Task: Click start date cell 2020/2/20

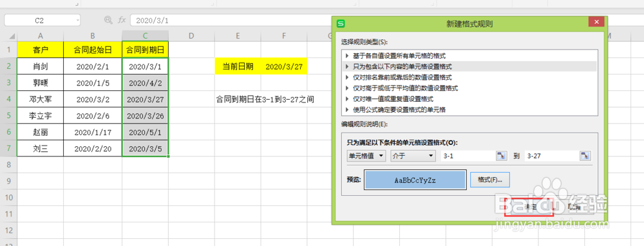Action: tap(93, 148)
